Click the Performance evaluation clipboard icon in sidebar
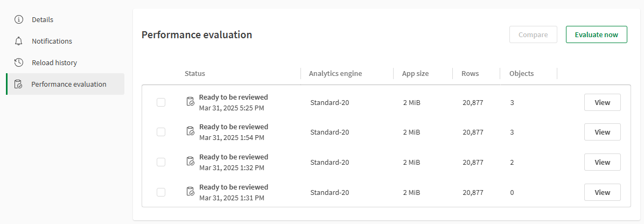Screen dimensions: 644x224 pos(19,84)
